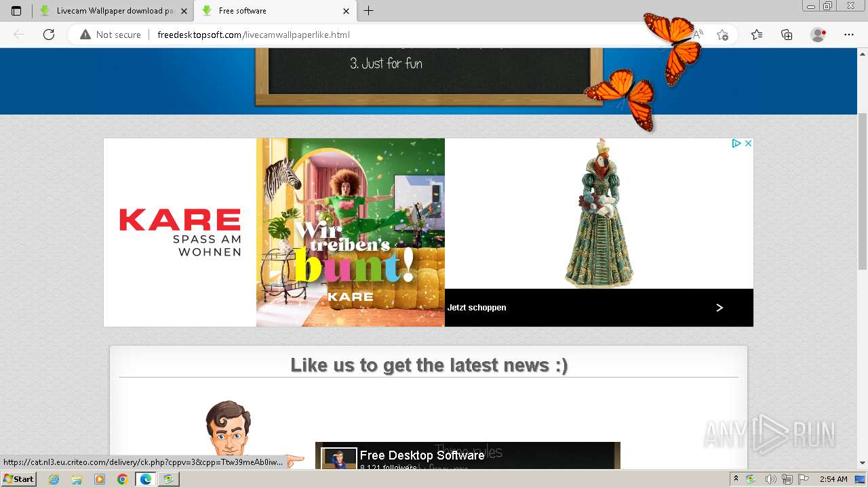Go back to previous page

point(19,35)
